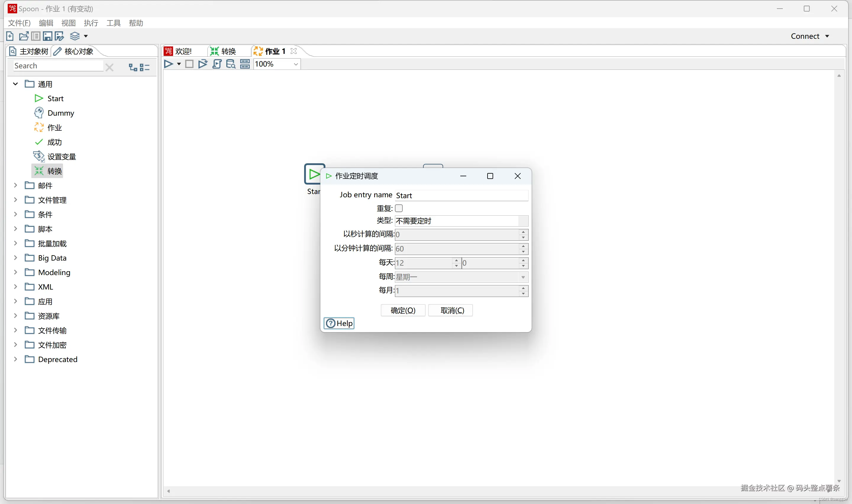
Task: Collapse the 通用 folder
Action: (x=15, y=84)
